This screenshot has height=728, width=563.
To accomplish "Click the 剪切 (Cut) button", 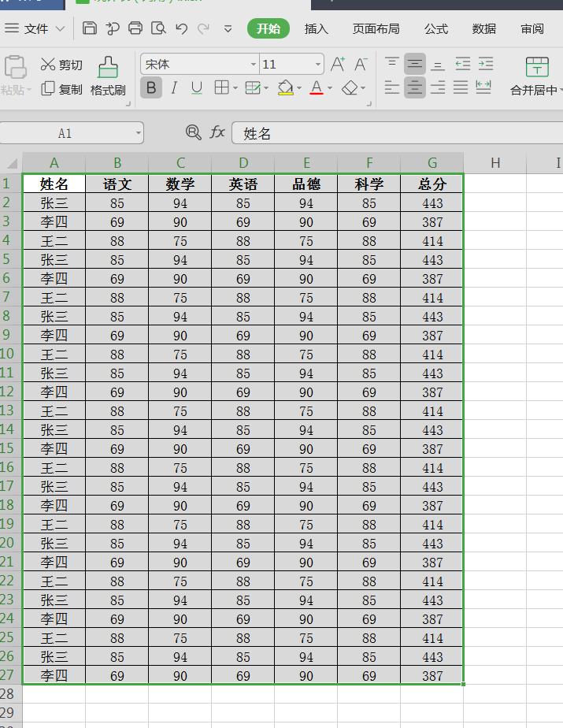I will 61,65.
